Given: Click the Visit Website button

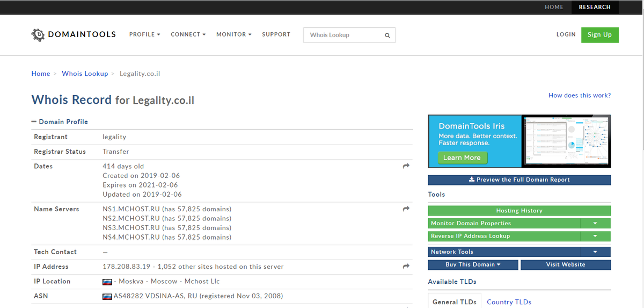Looking at the screenshot, I should coord(566,265).
